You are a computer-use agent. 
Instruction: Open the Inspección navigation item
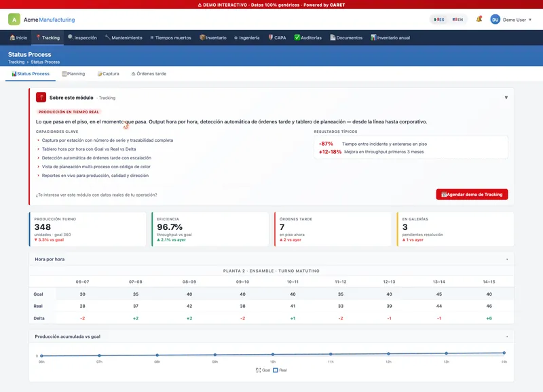click(82, 38)
